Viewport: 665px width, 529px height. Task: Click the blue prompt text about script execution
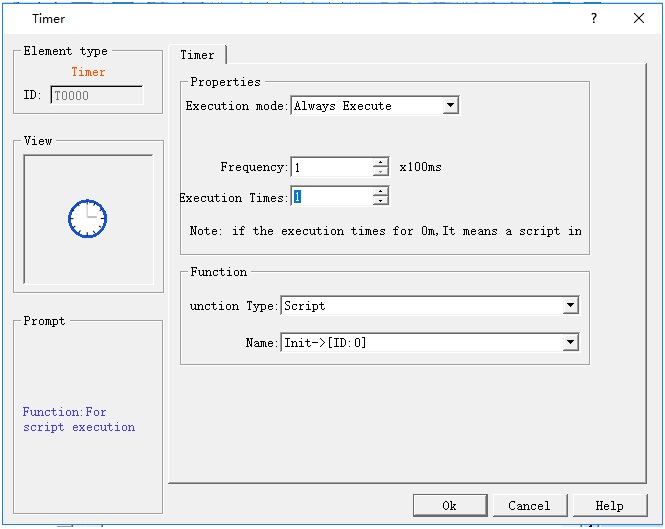[x=79, y=420]
